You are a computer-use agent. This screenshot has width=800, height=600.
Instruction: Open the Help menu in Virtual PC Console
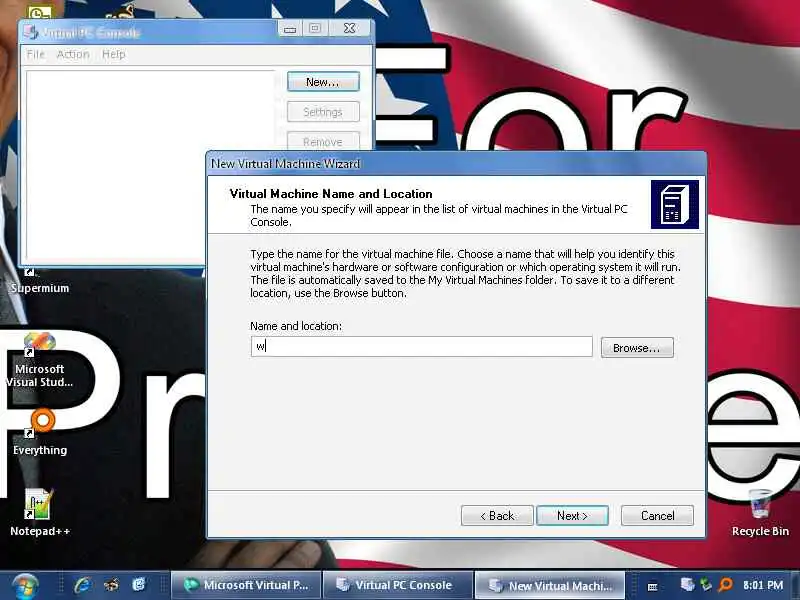click(113, 54)
